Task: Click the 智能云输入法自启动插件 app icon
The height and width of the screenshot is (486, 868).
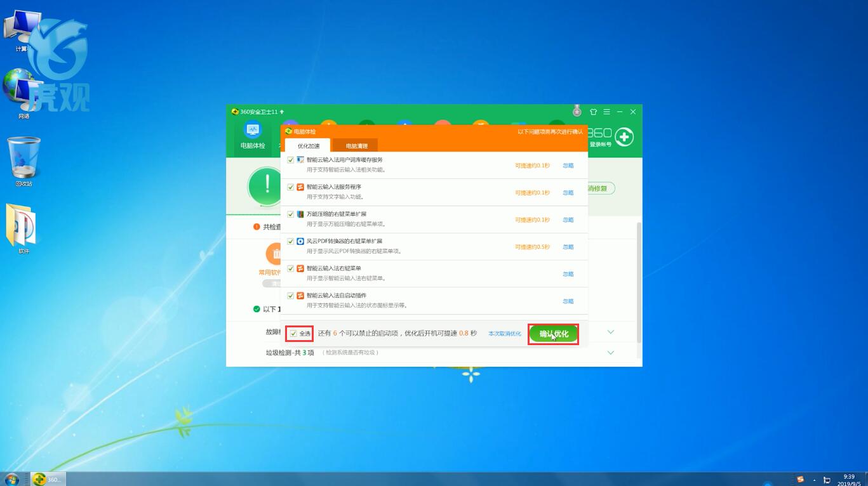Action: tap(300, 296)
